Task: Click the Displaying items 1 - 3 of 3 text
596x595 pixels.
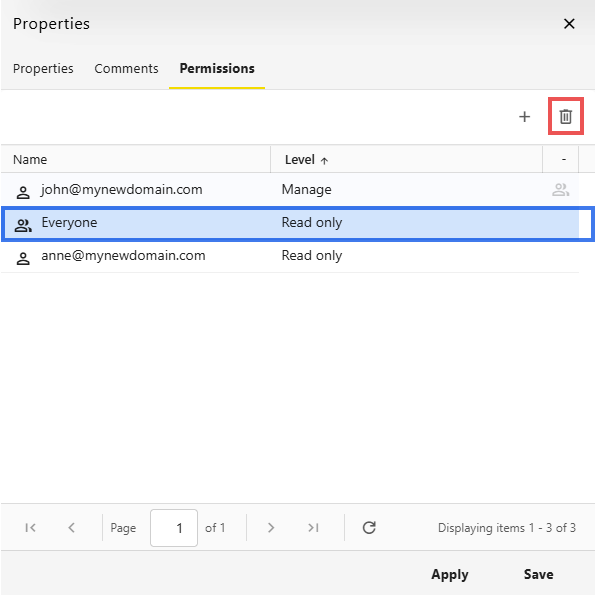Action: [507, 527]
